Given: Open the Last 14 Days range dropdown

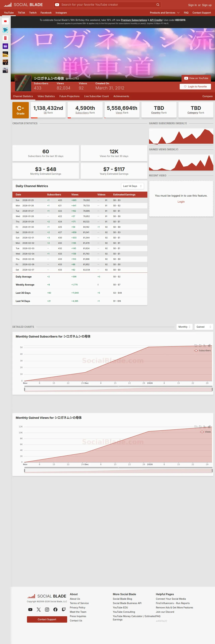Looking at the screenshot, I should (132, 186).
